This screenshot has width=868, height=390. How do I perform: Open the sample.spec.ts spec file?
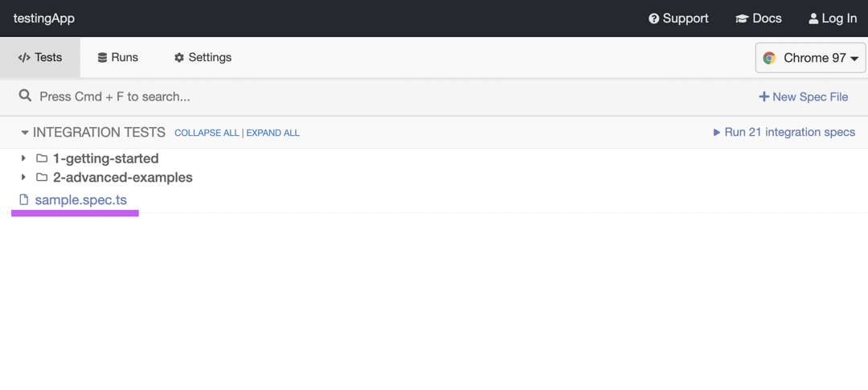point(81,200)
